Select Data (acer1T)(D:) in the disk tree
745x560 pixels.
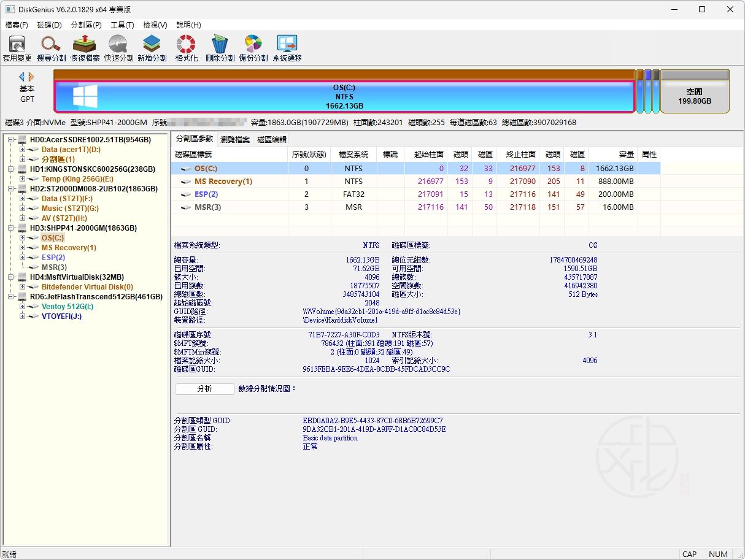click(x=71, y=150)
